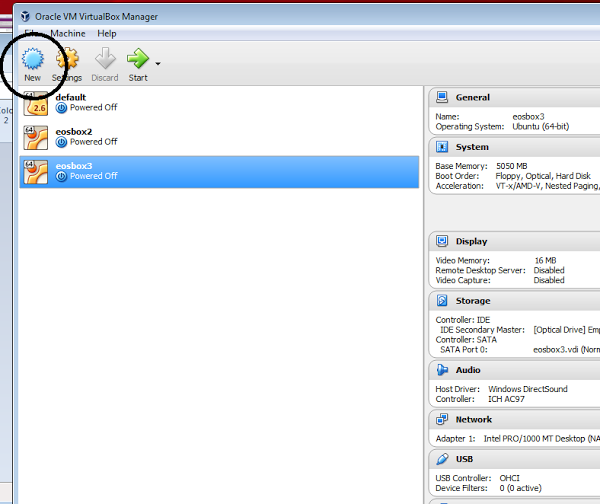The width and height of the screenshot is (600, 504).
Task: Start the VM with green arrow
Action: click(x=138, y=58)
